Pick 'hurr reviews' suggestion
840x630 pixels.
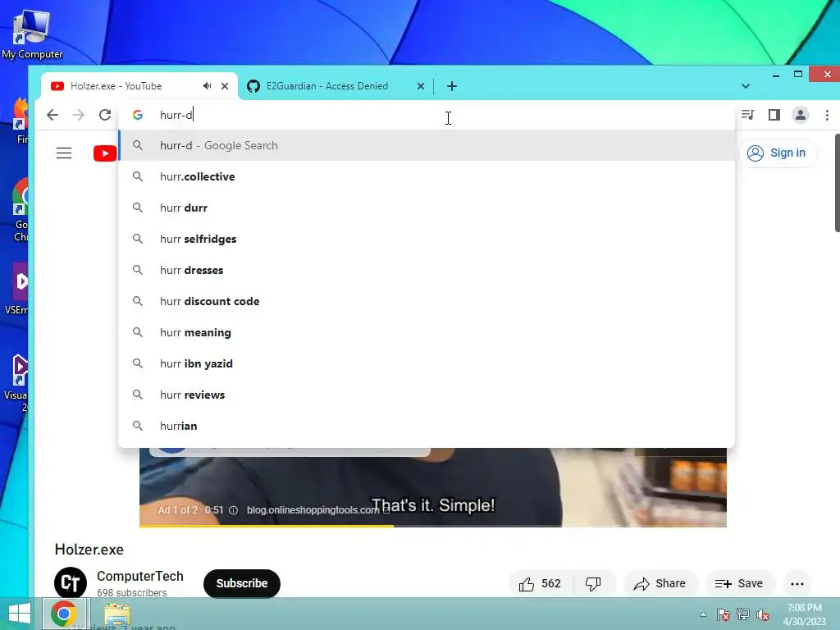click(x=427, y=395)
